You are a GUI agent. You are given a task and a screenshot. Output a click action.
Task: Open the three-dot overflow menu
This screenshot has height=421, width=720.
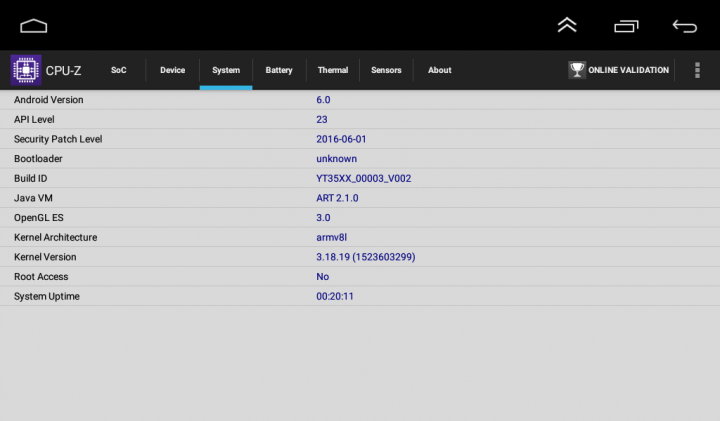697,70
